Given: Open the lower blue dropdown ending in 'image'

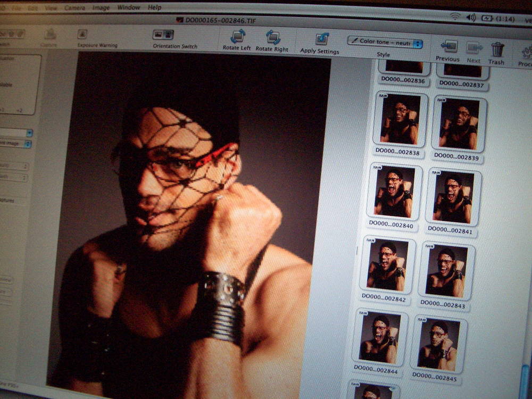Looking at the screenshot, I should pyautogui.click(x=28, y=144).
